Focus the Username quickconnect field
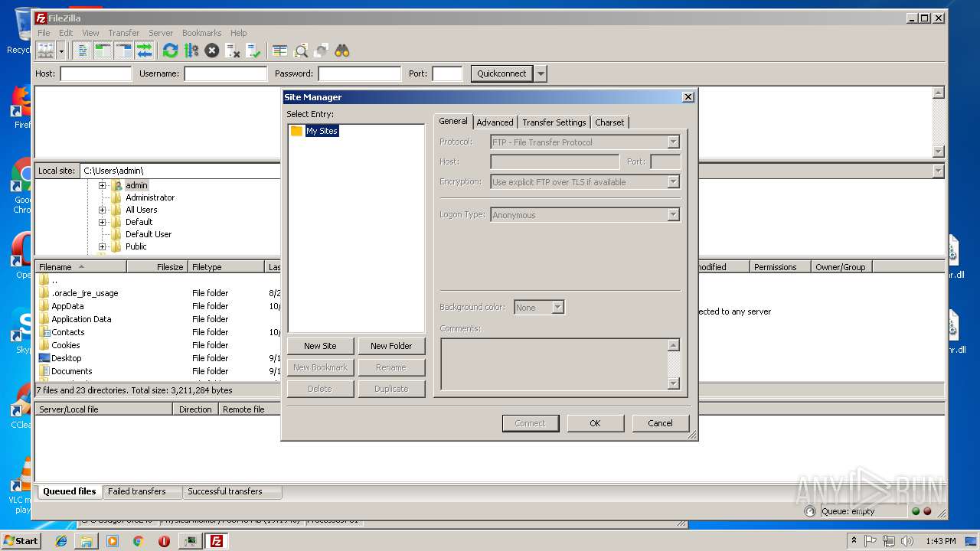Screen dimensions: 980x551 [225, 73]
